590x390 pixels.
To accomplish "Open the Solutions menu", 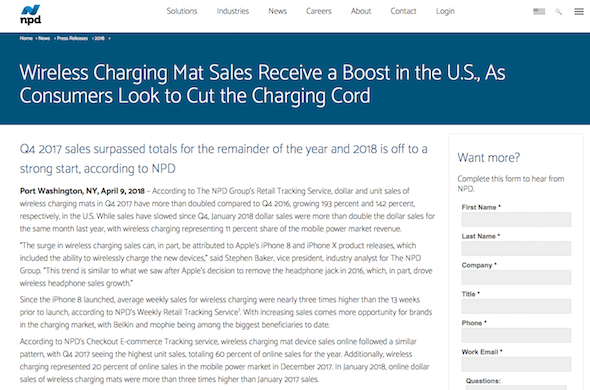I will [182, 11].
